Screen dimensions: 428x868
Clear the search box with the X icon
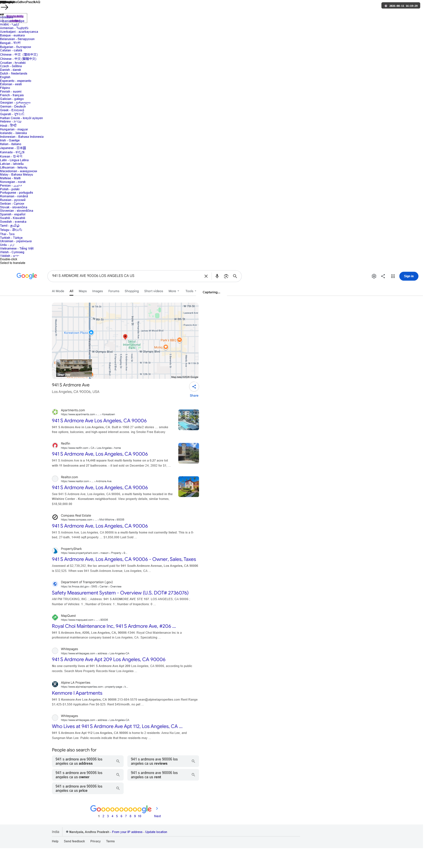pyautogui.click(x=206, y=276)
